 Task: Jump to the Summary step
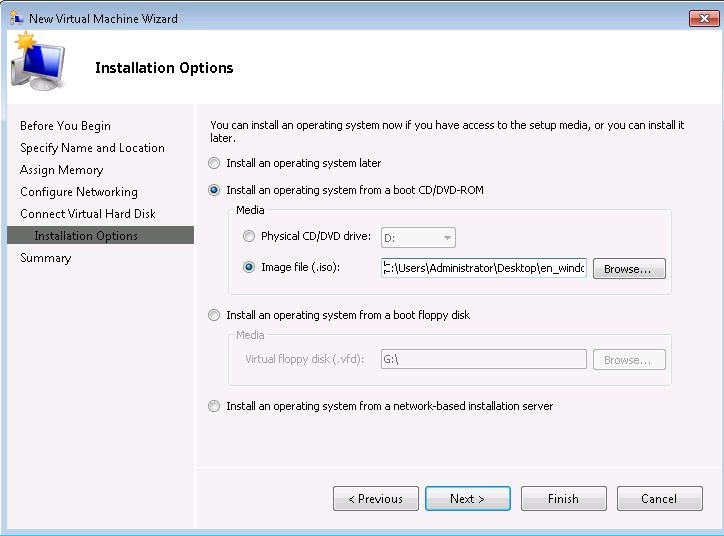click(46, 258)
